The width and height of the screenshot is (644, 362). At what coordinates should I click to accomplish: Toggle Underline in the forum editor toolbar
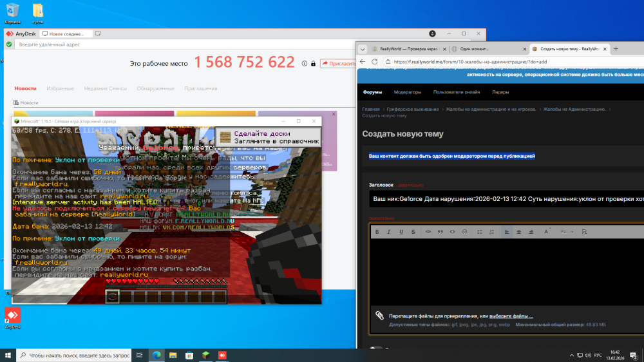click(401, 232)
